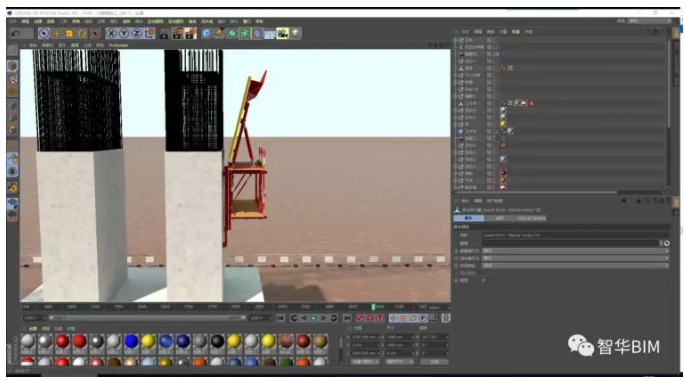Open the ProRender viewport menu
Image resolution: width=685 pixels, height=381 pixels.
coord(118,45)
